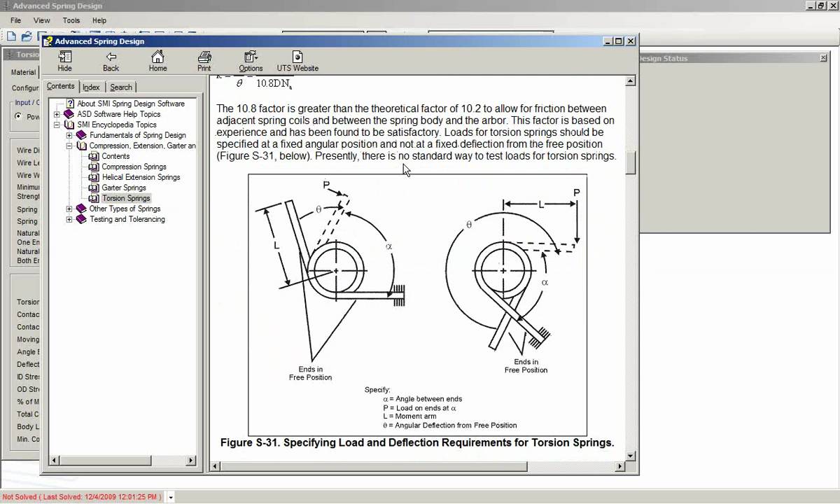Image resolution: width=840 pixels, height=504 pixels.
Task: Print the current help topic
Action: point(204,62)
